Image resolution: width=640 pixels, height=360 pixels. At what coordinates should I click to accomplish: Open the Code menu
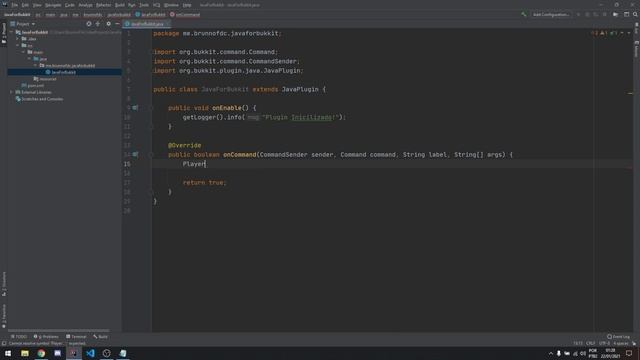point(70,5)
